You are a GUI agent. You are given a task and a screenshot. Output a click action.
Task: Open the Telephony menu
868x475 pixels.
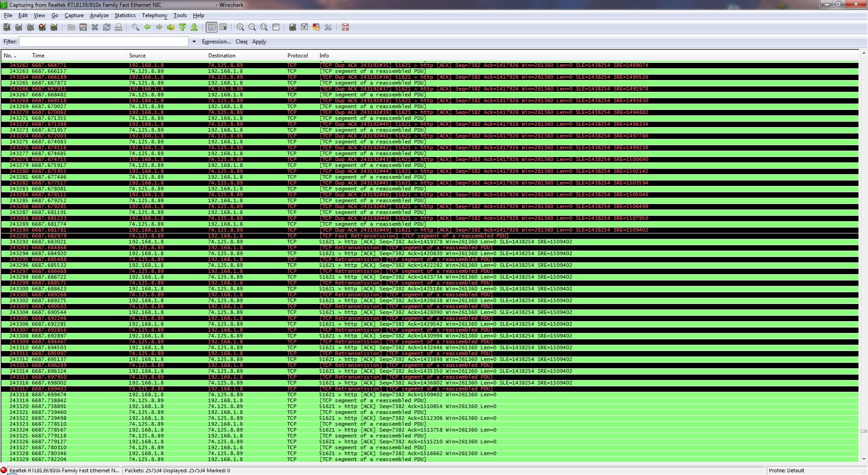[154, 15]
